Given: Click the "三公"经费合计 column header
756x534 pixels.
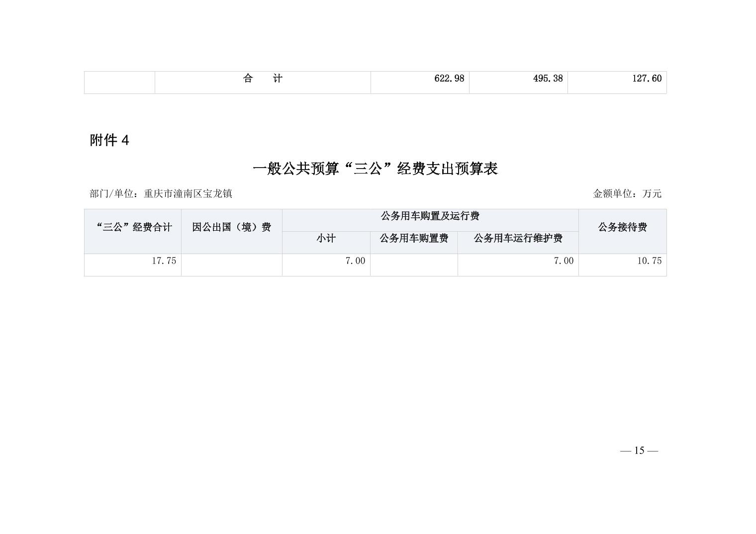Looking at the screenshot, I should pos(133,228).
